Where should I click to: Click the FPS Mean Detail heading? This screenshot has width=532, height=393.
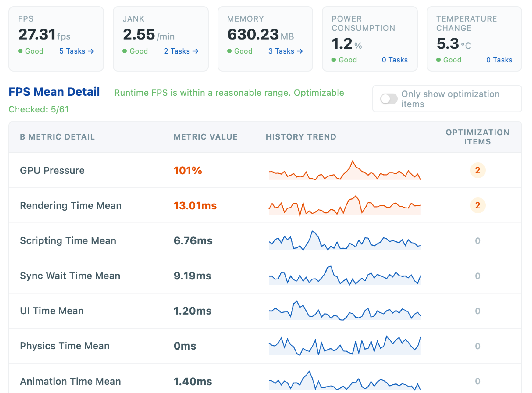pos(54,92)
